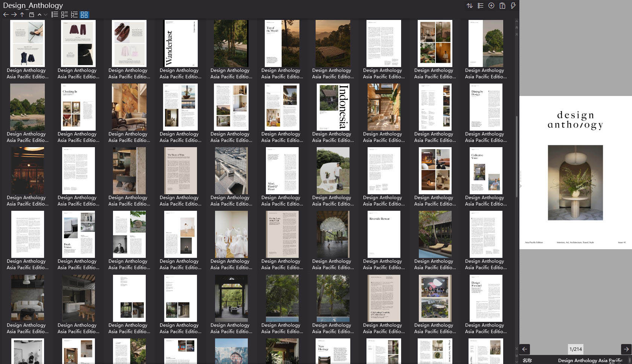632x364 pixels.
Task: Open the list options menu icon near top right
Action: tap(480, 6)
